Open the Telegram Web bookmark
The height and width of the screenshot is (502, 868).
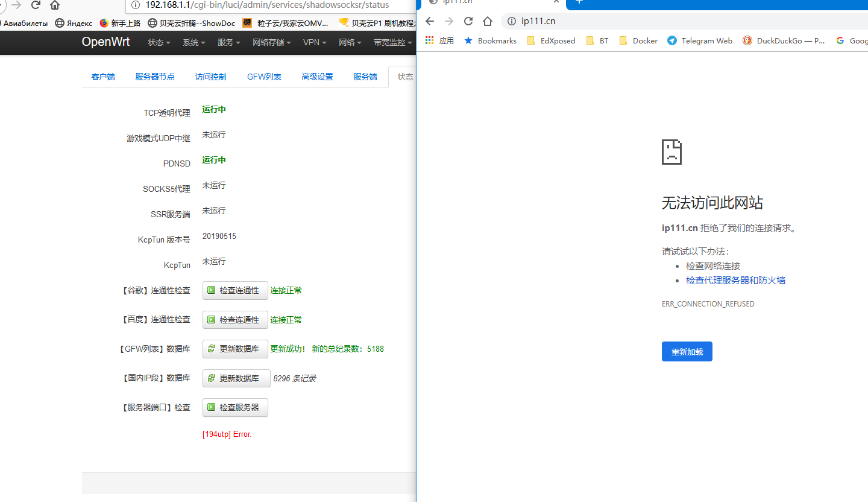(700, 40)
